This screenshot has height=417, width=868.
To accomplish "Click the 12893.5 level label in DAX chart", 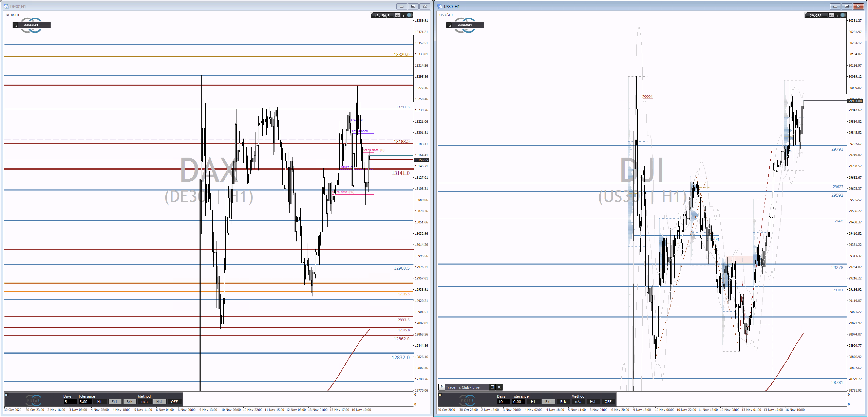I will pos(403,320).
